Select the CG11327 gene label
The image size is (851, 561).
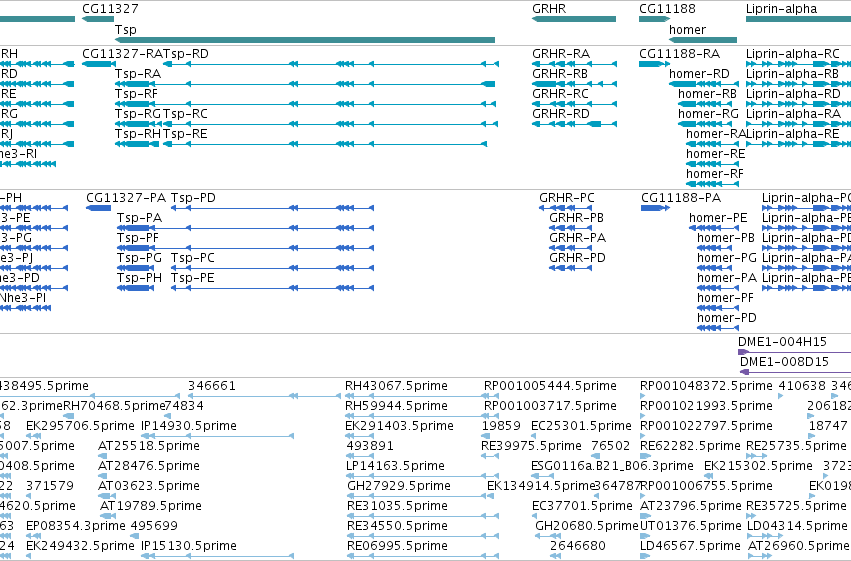[x=110, y=9]
